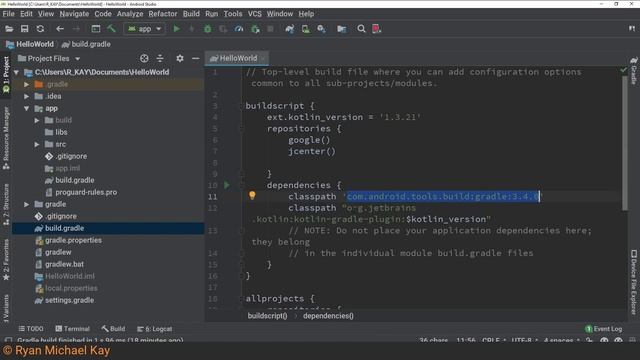Click Attach Debugger to Android Process icon
This screenshot has height=360, width=640.
click(255, 29)
